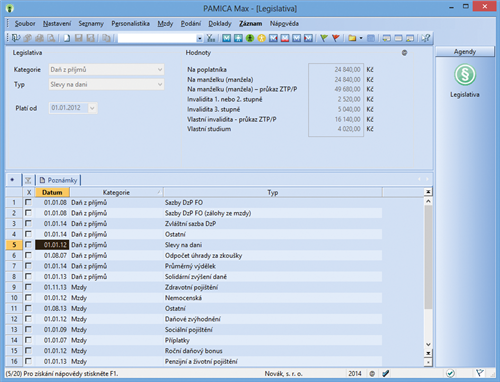
Task: Tick checkbox in row 6 Odpočet úhrady za zkoušky
Action: point(28,255)
